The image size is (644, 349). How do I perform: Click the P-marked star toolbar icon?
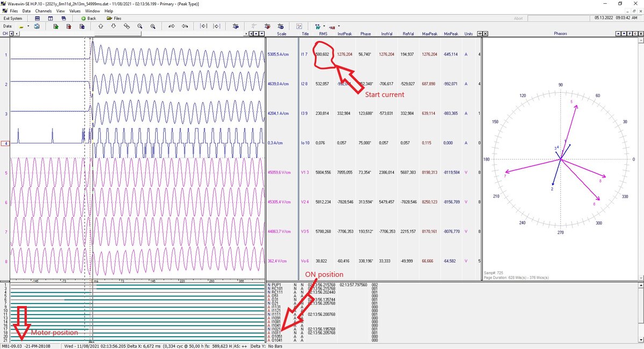236,26
